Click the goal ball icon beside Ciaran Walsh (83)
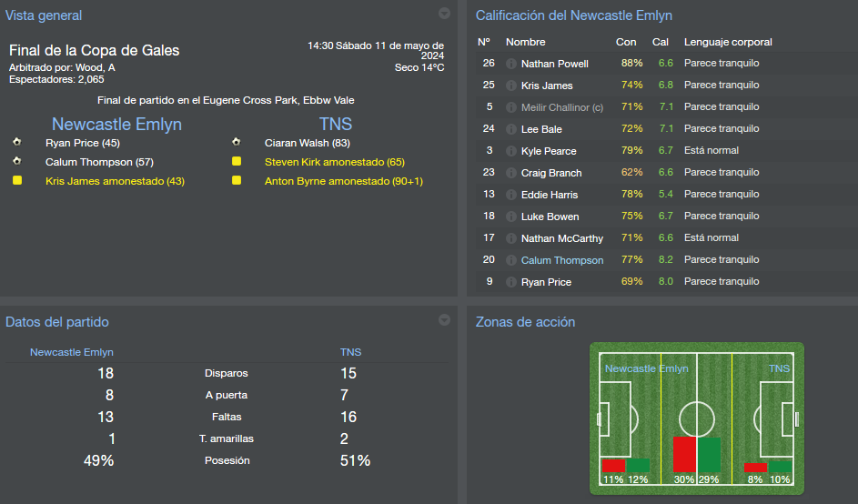Image resolution: width=858 pixels, height=504 pixels. (x=237, y=143)
